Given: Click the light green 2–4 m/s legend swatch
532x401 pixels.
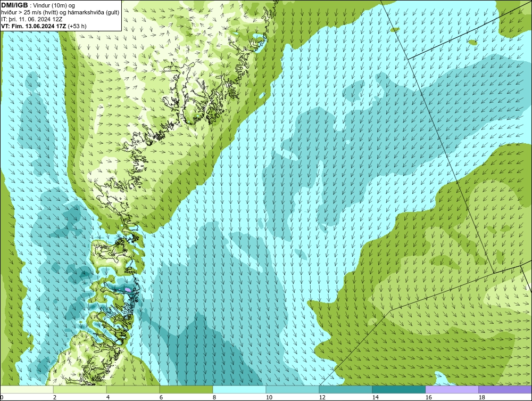Looking at the screenshot, I should pos(80,389).
